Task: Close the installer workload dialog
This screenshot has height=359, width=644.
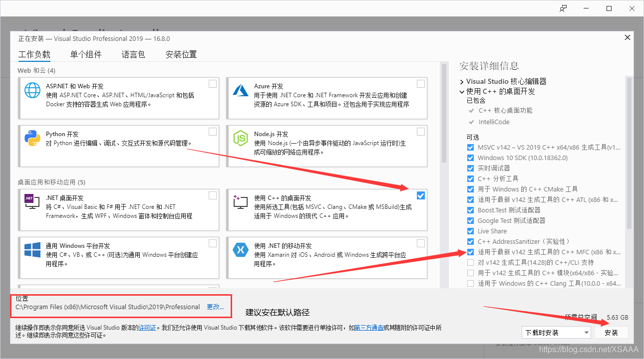Action: (627, 37)
